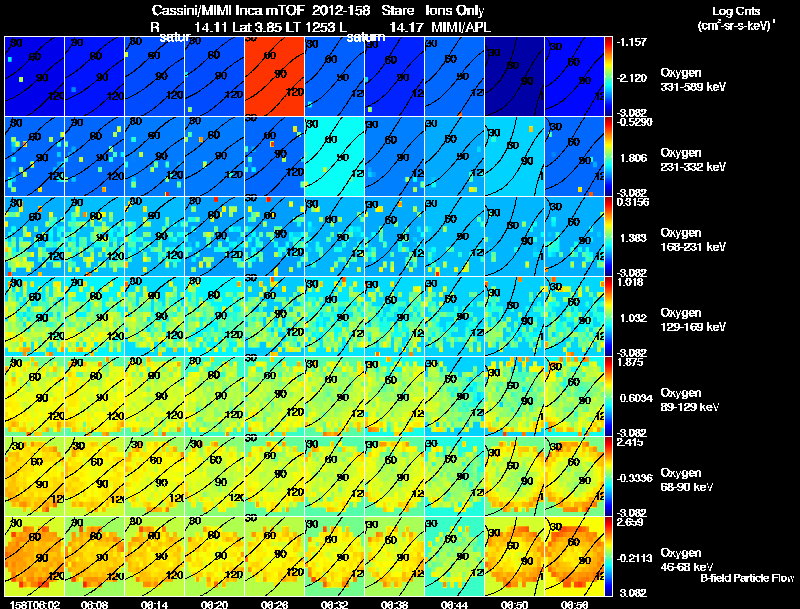Select the Oxygen 231-332 keV row label
800x609 pixels.
tap(693, 160)
